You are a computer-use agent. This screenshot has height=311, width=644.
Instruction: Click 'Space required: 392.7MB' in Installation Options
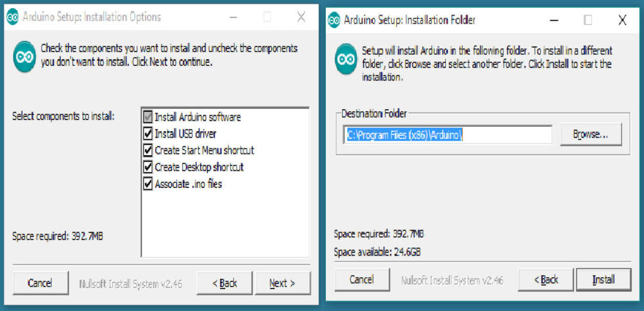point(57,237)
